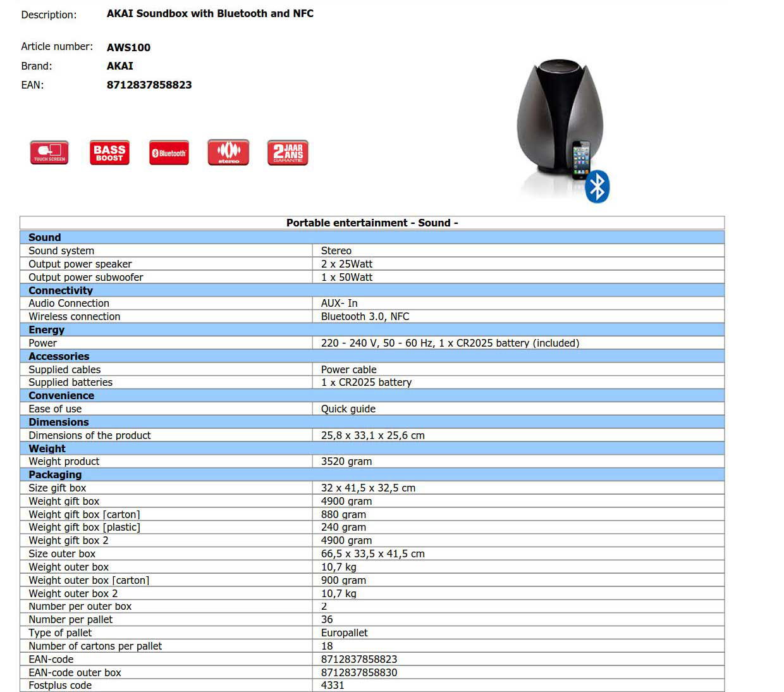The height and width of the screenshot is (692, 784).
Task: Click the Europallet pallet type value
Action: tap(344, 633)
